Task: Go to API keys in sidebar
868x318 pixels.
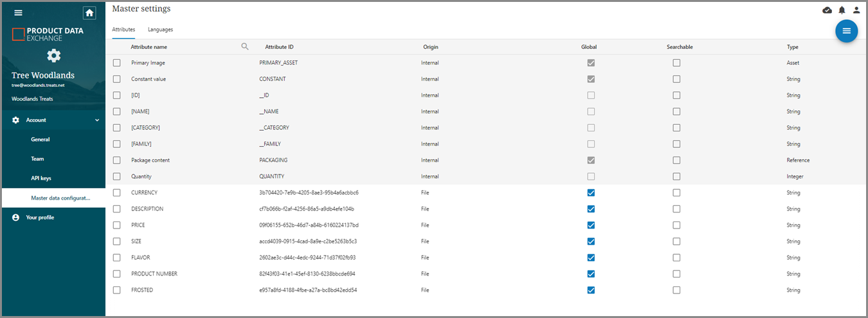Action: (41, 178)
